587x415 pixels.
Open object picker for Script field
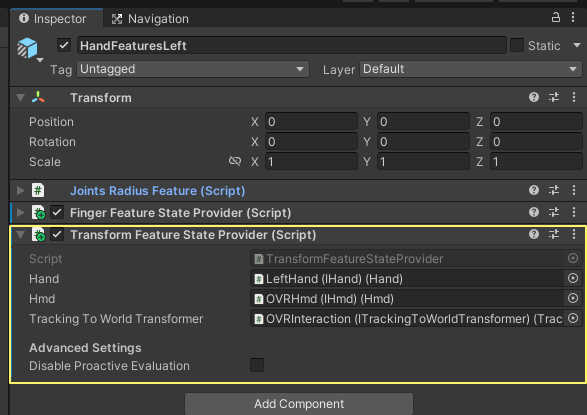tap(573, 258)
